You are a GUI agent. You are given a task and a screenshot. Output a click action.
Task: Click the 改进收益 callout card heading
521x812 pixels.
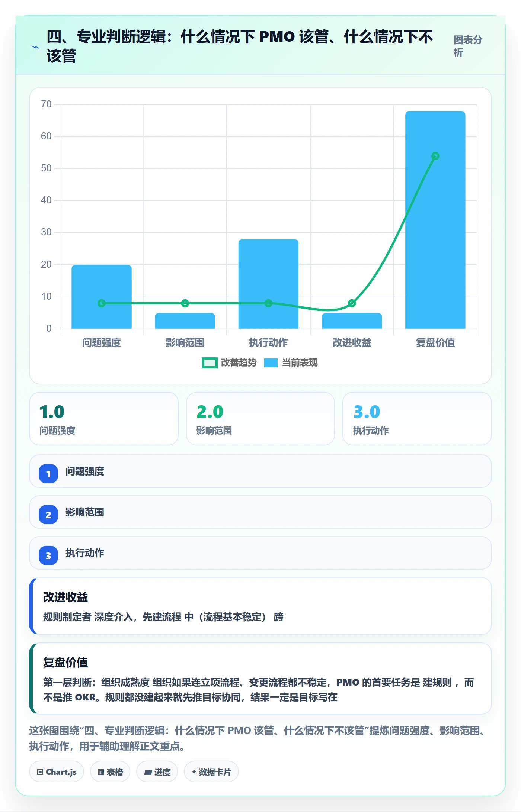(65, 597)
